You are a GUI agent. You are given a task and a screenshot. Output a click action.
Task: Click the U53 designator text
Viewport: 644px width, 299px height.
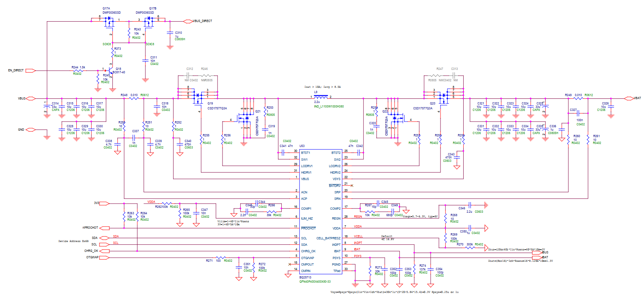click(302, 146)
